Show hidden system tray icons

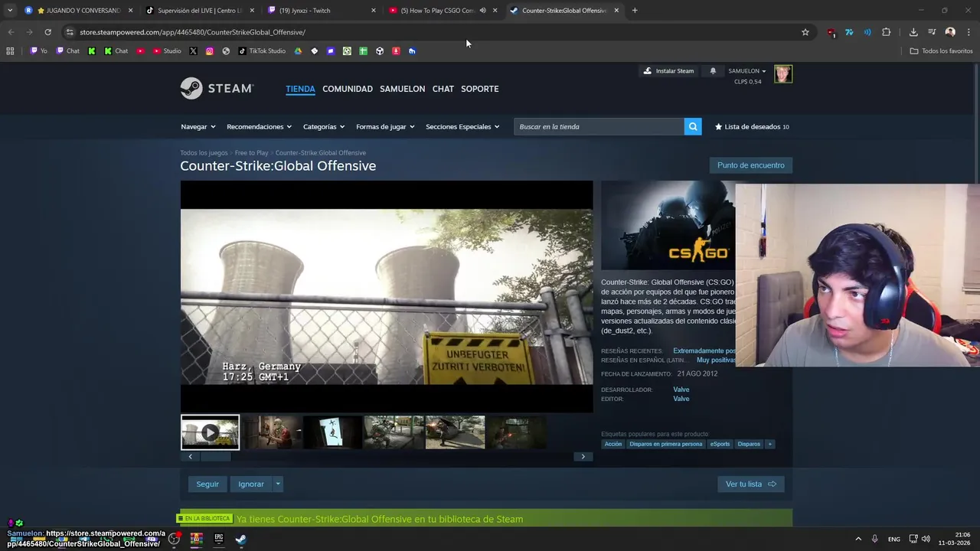pyautogui.click(x=857, y=539)
